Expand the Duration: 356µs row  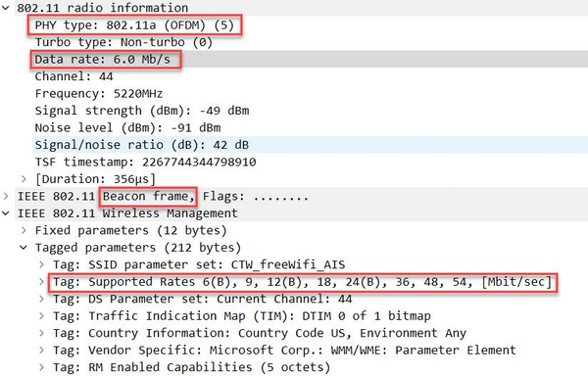coord(24,179)
